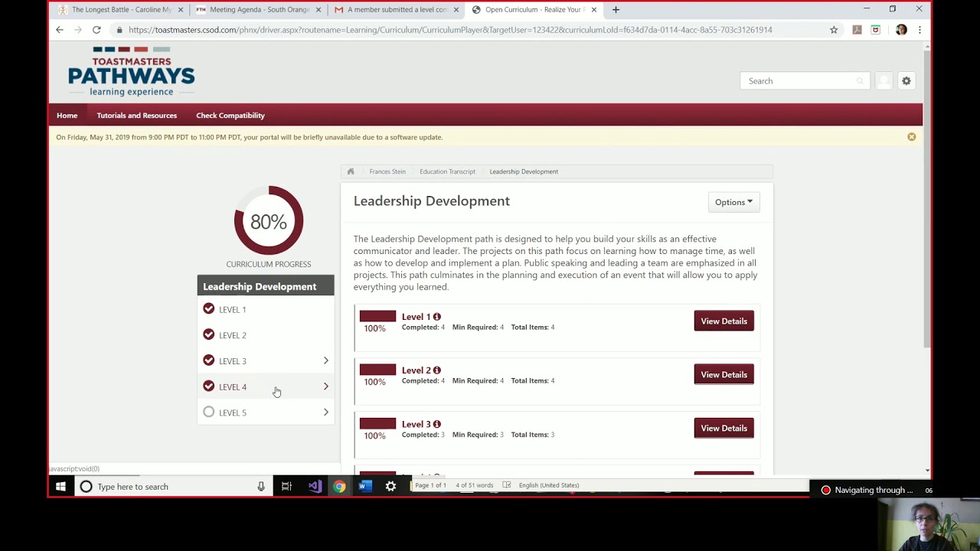The width and height of the screenshot is (980, 551).
Task: Click Windows 'Type here to search' box
Action: 175,487
